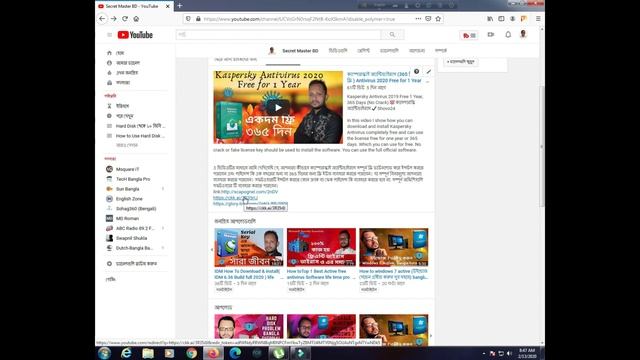Click the Pocket save icon in the address bar
This screenshot has width=640, height=360.
pyautogui.click(x=428, y=19)
